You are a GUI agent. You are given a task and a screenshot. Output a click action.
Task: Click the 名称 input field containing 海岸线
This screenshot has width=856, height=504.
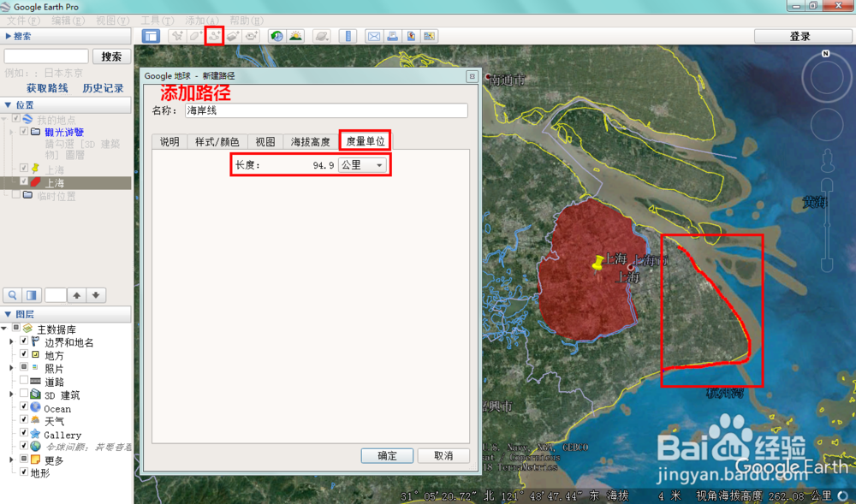pos(326,110)
